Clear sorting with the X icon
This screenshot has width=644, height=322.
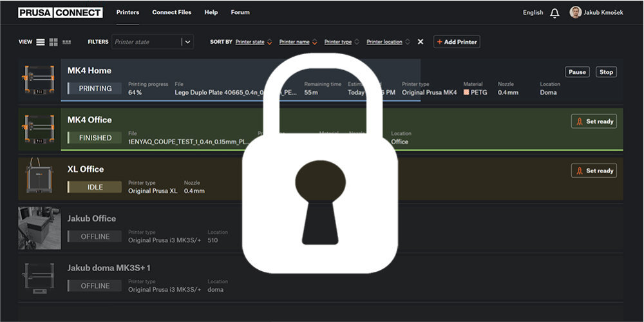click(x=421, y=42)
